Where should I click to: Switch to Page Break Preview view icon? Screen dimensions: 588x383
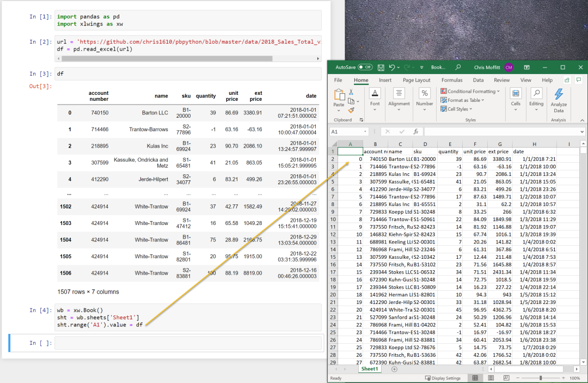[x=506, y=378]
